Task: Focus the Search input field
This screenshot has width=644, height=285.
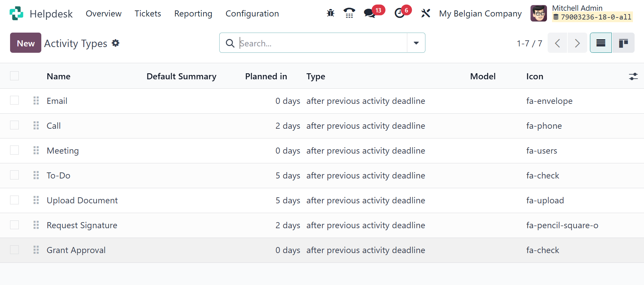Action: pos(322,43)
